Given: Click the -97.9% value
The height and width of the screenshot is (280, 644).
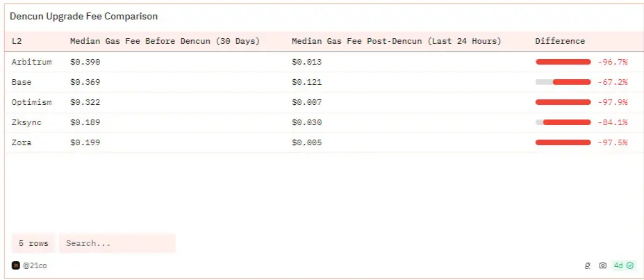Looking at the screenshot, I should (612, 102).
